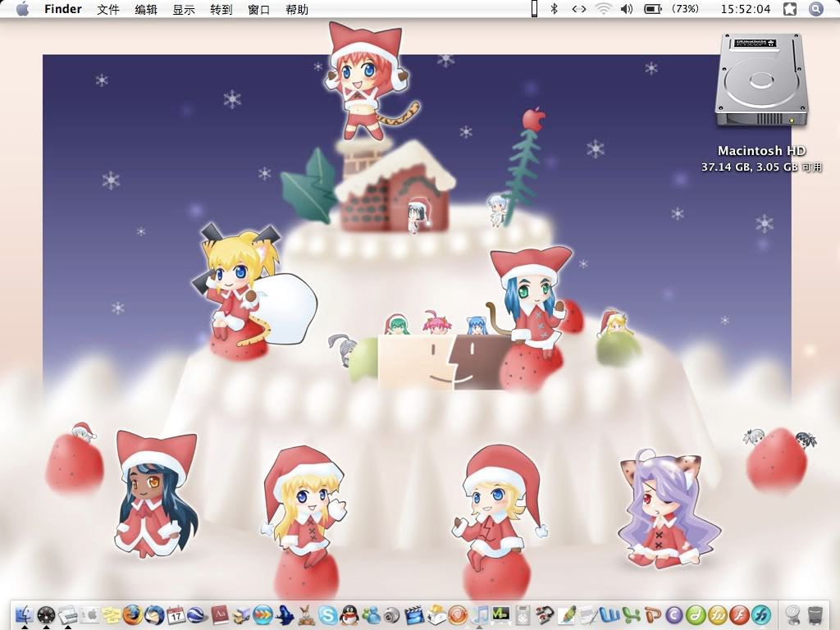Select Macintosh HD drive on desktop
The image size is (840, 630).
[x=760, y=80]
